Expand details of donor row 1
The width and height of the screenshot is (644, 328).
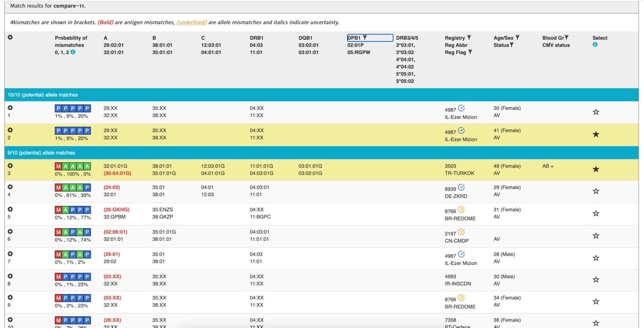click(10, 108)
